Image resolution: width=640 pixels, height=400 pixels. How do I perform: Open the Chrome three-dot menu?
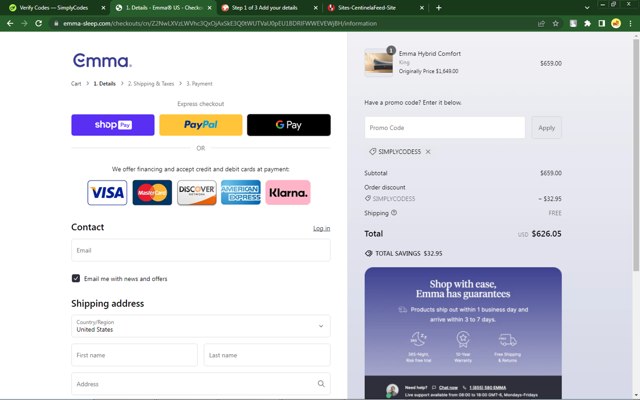click(631, 24)
